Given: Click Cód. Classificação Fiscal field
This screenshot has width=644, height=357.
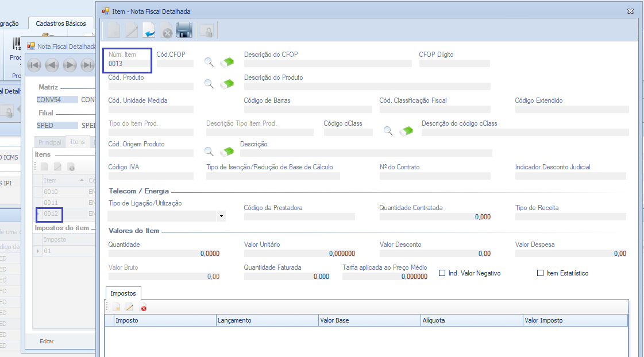Looking at the screenshot, I should pyautogui.click(x=435, y=109).
